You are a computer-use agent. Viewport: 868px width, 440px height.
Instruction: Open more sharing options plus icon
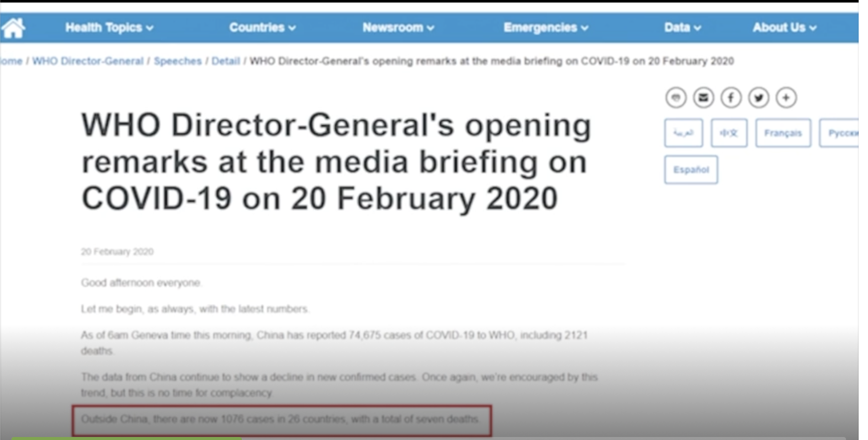coord(786,98)
